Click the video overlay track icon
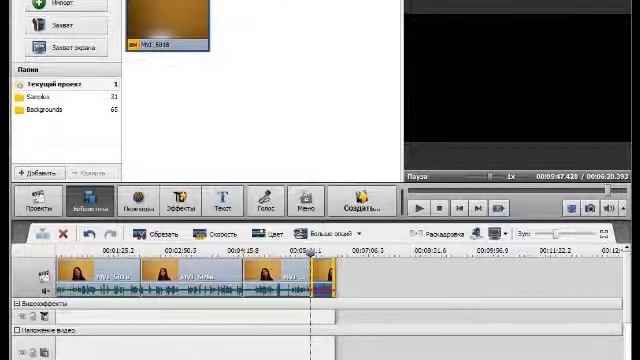 click(44, 353)
